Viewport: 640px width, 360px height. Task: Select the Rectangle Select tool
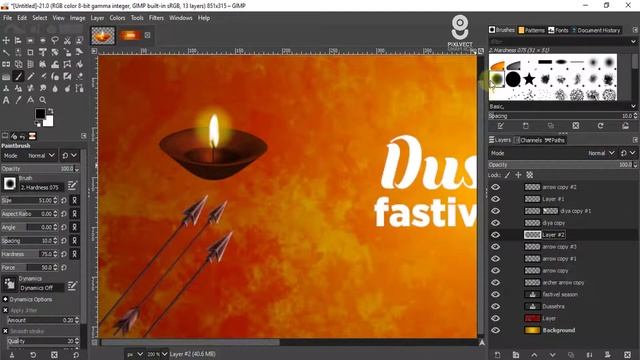tap(30, 40)
